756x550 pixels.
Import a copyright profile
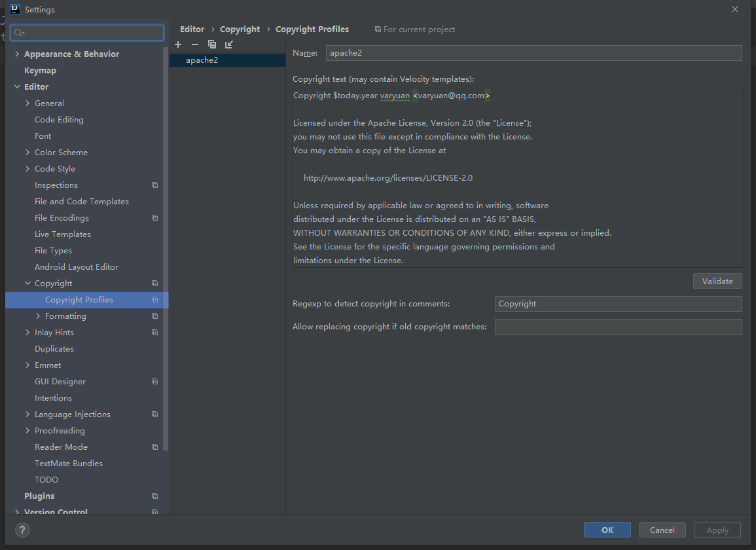click(229, 45)
